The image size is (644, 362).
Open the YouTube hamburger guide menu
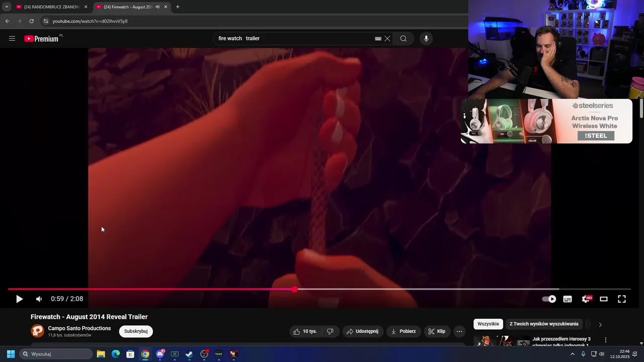pos(12,39)
